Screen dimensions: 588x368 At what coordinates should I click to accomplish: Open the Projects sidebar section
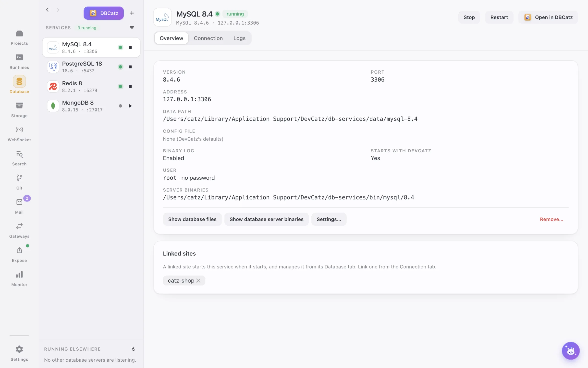[19, 37]
